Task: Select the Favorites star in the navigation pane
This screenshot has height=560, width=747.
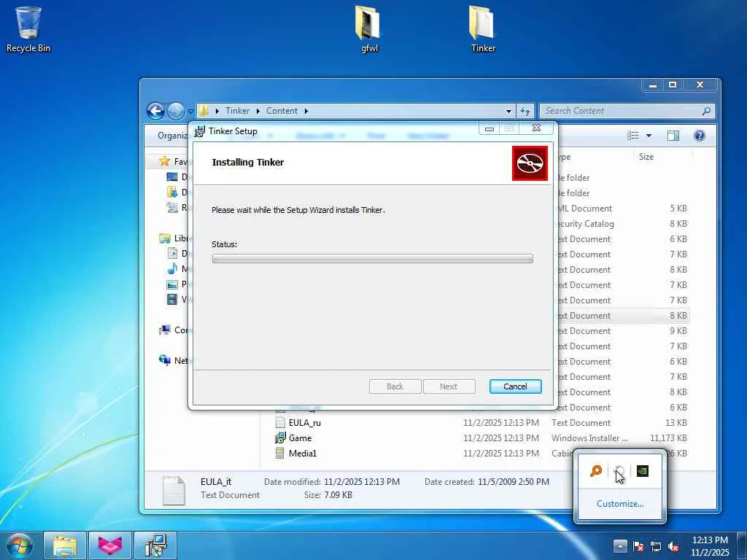Action: 164,161
